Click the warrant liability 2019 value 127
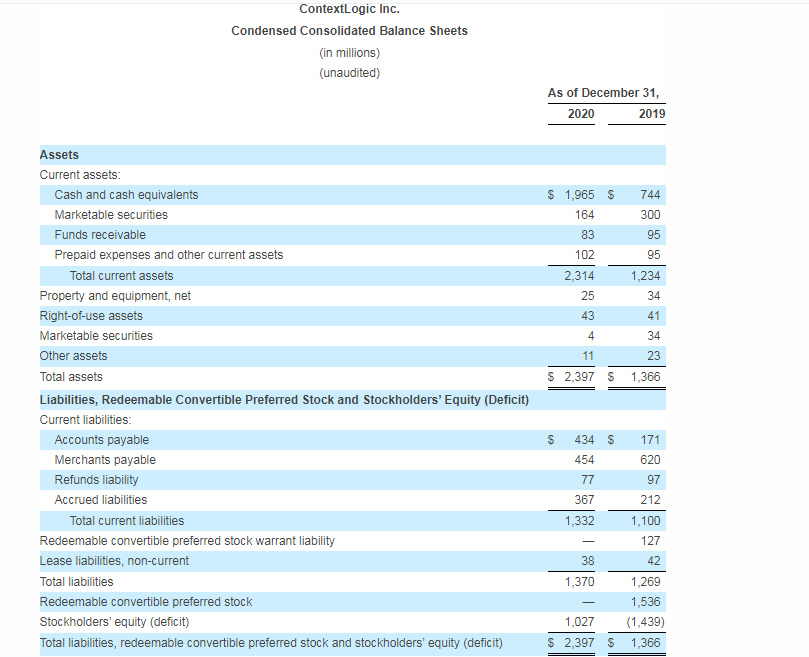The width and height of the screenshot is (809, 657). [650, 541]
